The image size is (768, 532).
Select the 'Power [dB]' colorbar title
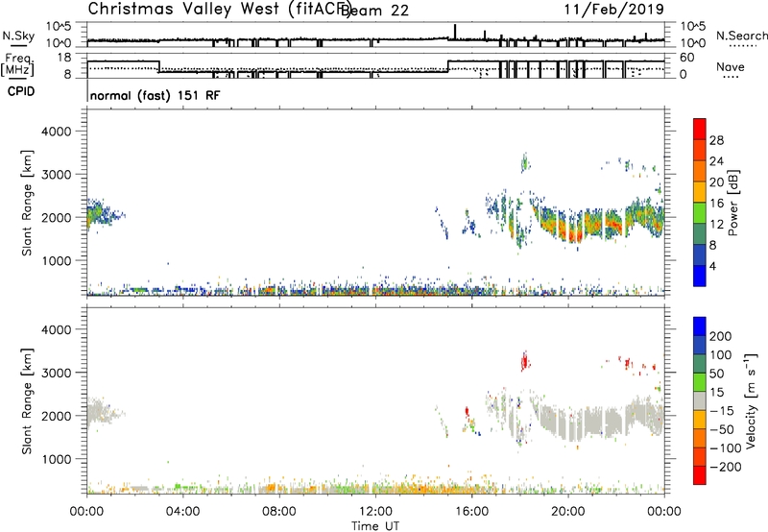pyautogui.click(x=733, y=203)
